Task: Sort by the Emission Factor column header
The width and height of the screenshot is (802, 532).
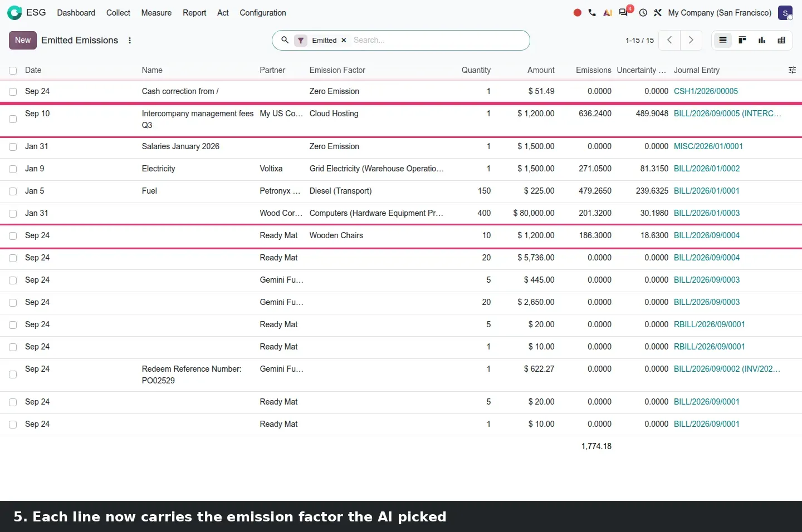Action: pos(338,70)
